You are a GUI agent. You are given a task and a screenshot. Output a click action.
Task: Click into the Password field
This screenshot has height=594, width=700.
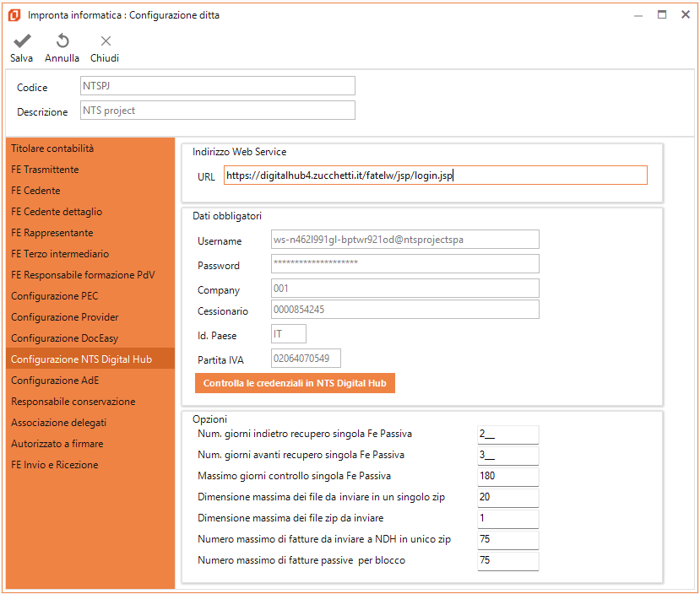pos(404,264)
